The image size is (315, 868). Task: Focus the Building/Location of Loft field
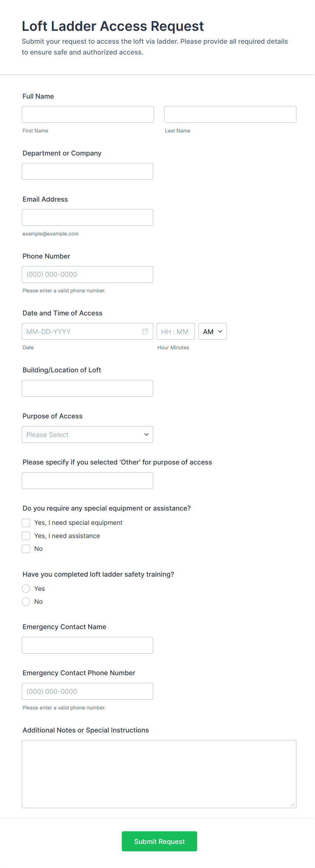coord(87,388)
